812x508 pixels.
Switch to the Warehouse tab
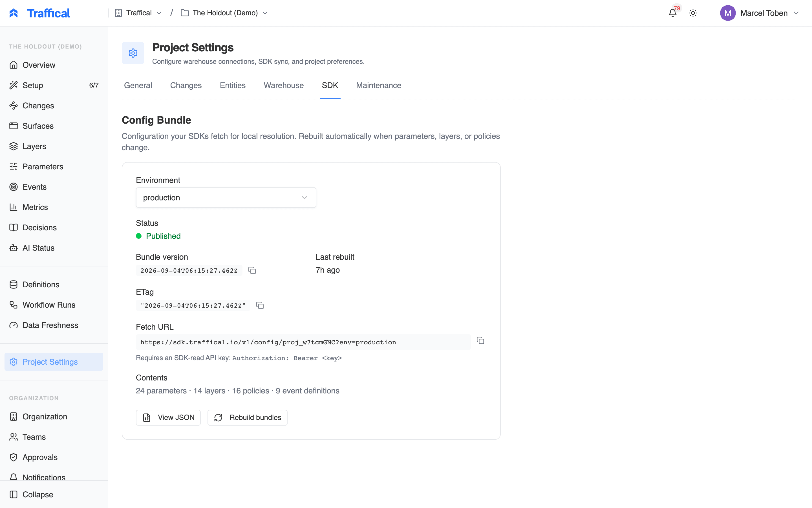(284, 85)
